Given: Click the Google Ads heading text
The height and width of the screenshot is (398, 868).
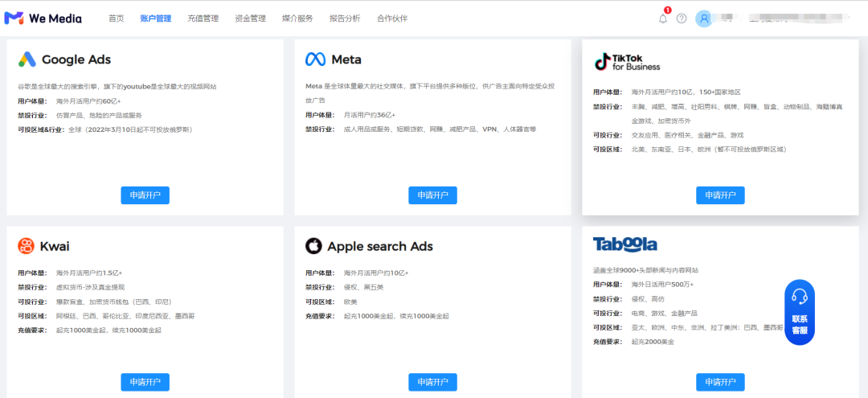Looking at the screenshot, I should tap(76, 59).
